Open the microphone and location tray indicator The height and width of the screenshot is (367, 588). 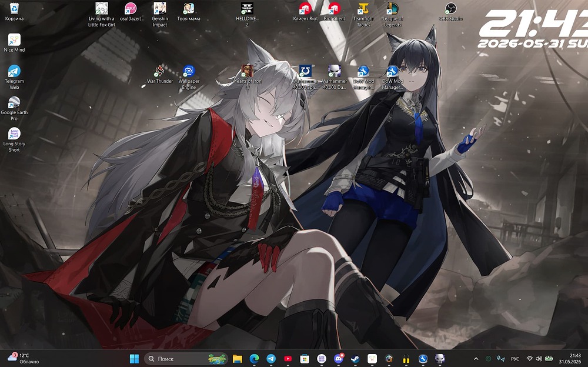click(500, 359)
